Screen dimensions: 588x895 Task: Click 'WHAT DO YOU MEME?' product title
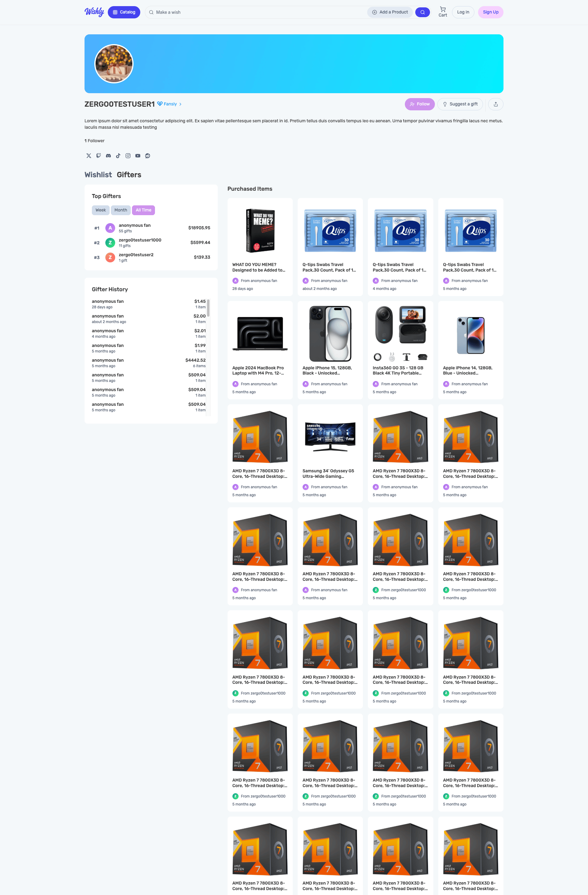[x=259, y=267]
